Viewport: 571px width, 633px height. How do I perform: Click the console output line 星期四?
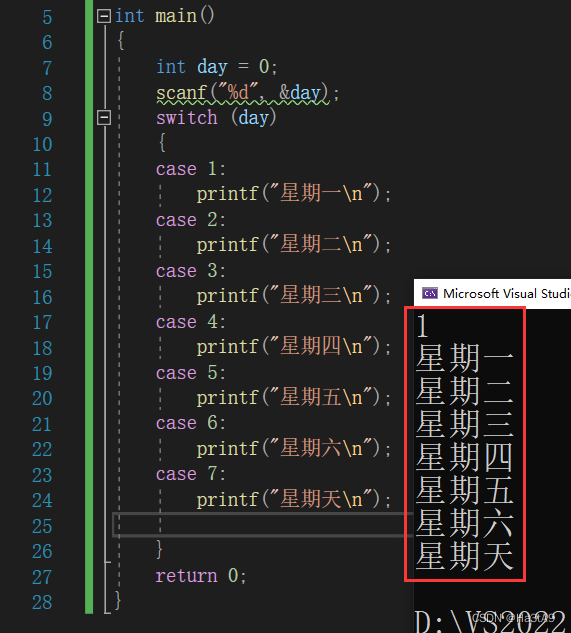[x=464, y=457]
